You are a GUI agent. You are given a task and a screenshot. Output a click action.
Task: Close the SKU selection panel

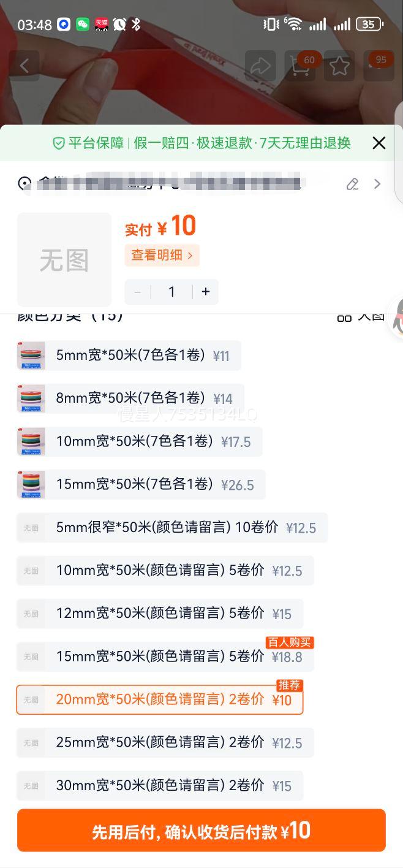379,143
